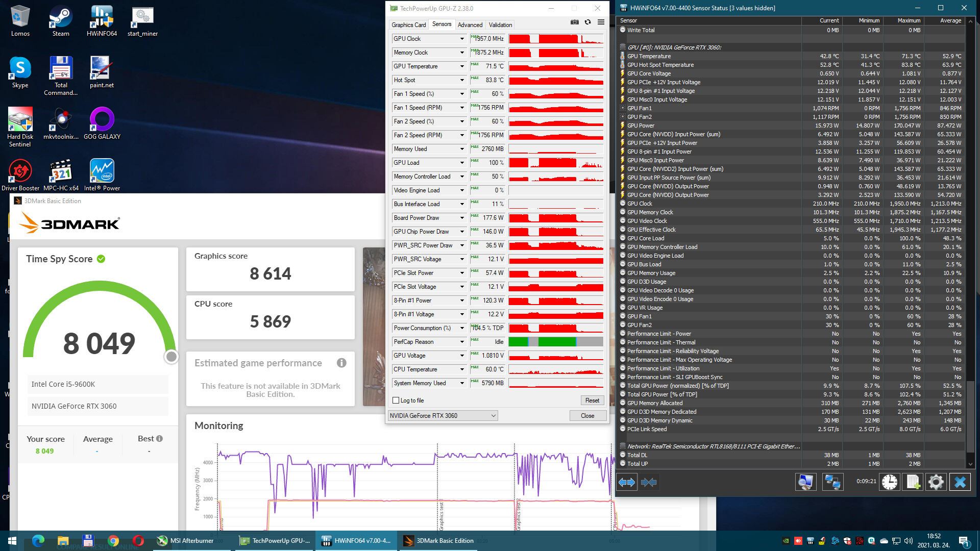This screenshot has width=980, height=551.
Task: Click GPU-Z refresh icon
Action: pyautogui.click(x=587, y=22)
